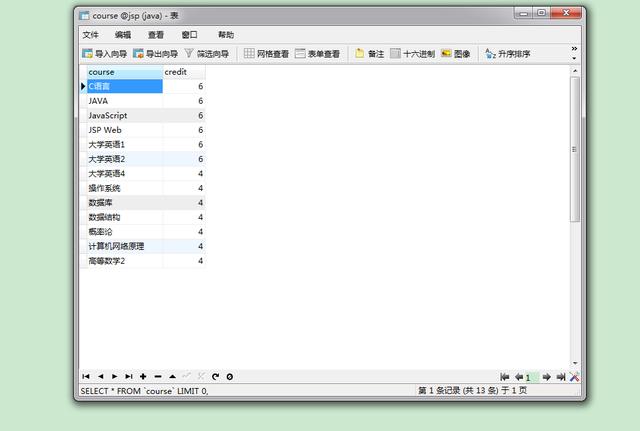Click the stop loading icon

tap(230, 376)
